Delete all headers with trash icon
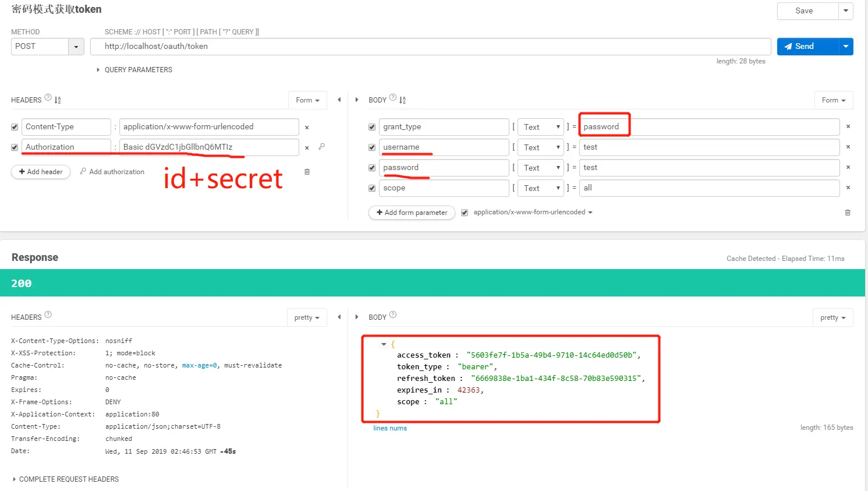Screen dimensions: 868x491 [307, 172]
